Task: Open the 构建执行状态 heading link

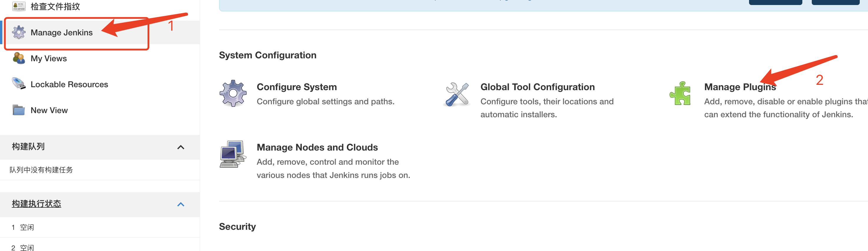Action: coord(37,204)
